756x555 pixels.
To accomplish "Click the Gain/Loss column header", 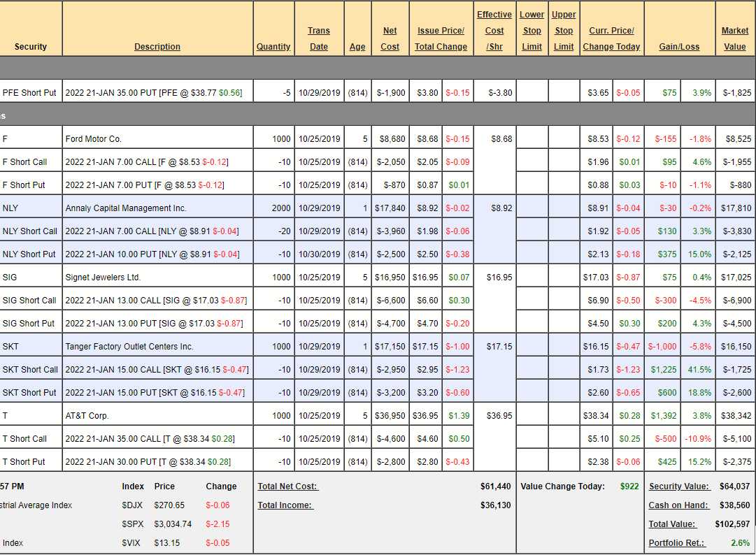I will (678, 47).
